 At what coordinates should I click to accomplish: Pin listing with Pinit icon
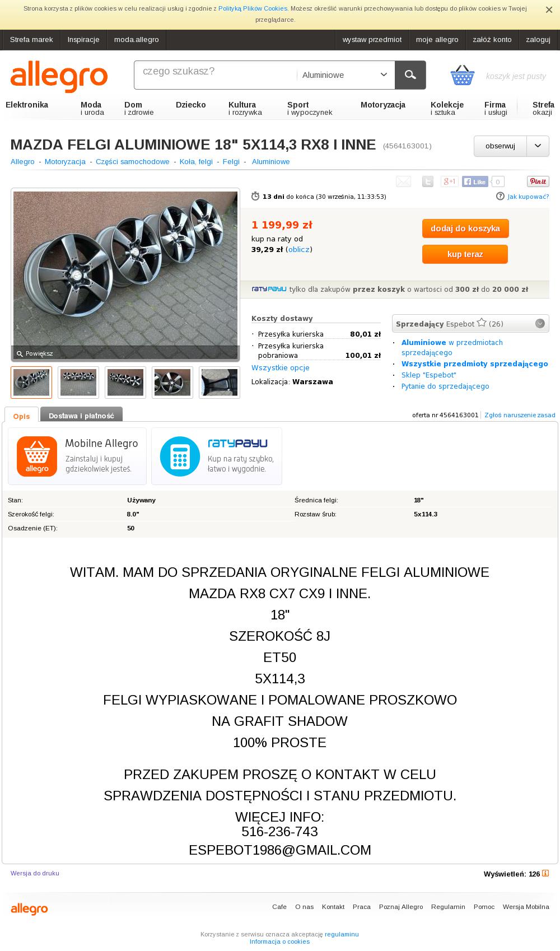[x=538, y=181]
